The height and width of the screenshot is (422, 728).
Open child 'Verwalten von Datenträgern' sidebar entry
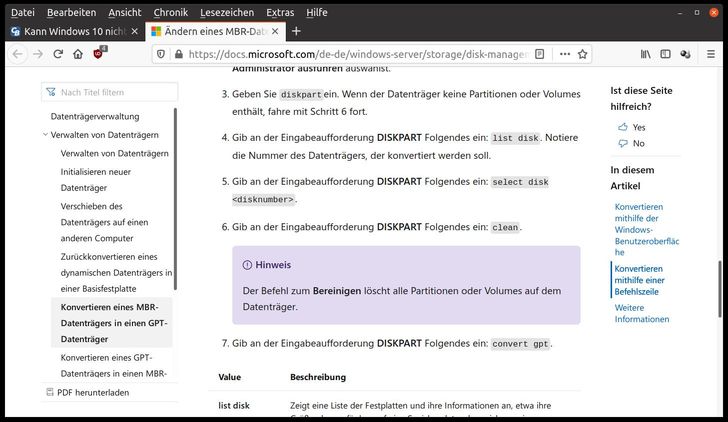(115, 153)
